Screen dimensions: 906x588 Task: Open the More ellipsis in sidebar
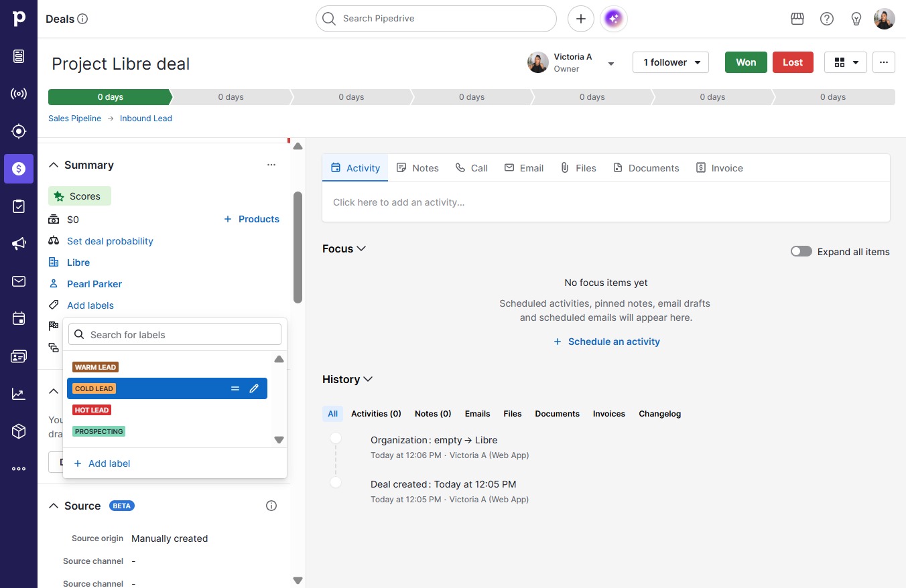click(x=19, y=469)
